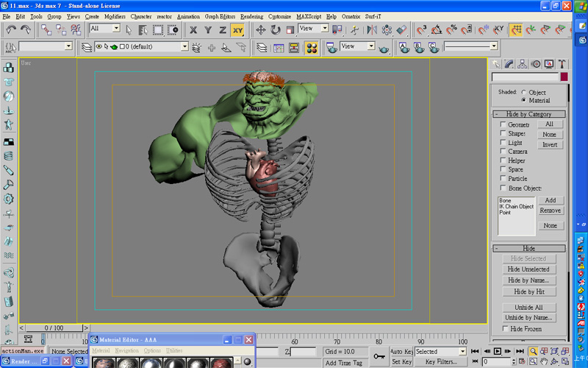This screenshot has height=368, width=588.
Task: Open the Material Editor spheres icon
Action: [312, 48]
